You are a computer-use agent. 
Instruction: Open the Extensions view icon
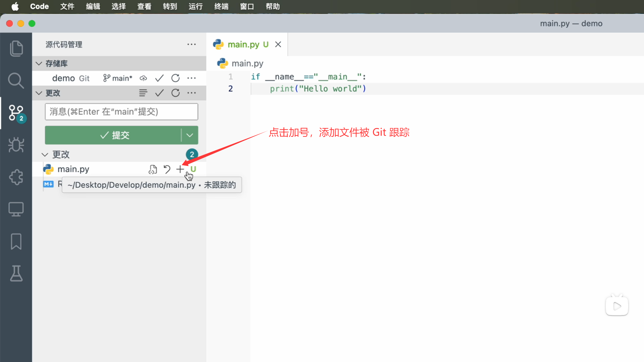16,177
